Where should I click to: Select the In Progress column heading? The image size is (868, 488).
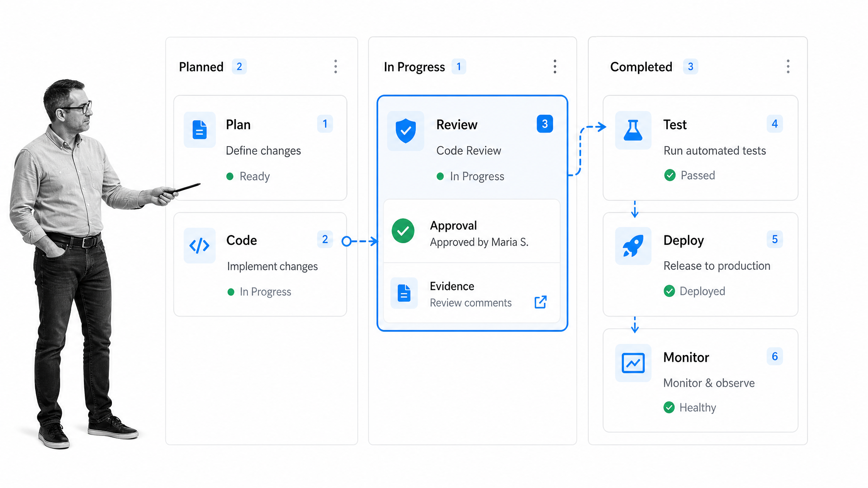click(x=415, y=67)
